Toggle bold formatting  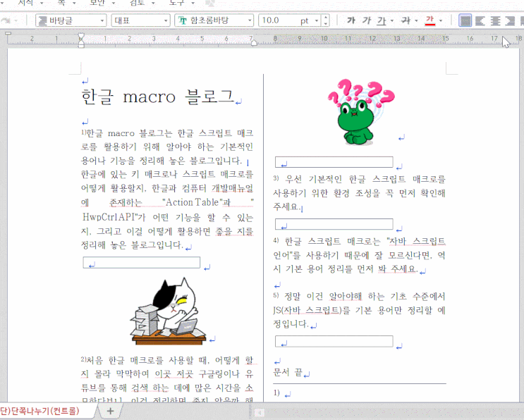pyautogui.click(x=351, y=20)
